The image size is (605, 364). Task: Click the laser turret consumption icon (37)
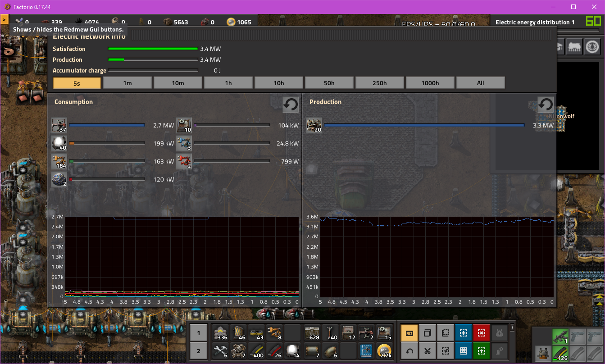[59, 125]
